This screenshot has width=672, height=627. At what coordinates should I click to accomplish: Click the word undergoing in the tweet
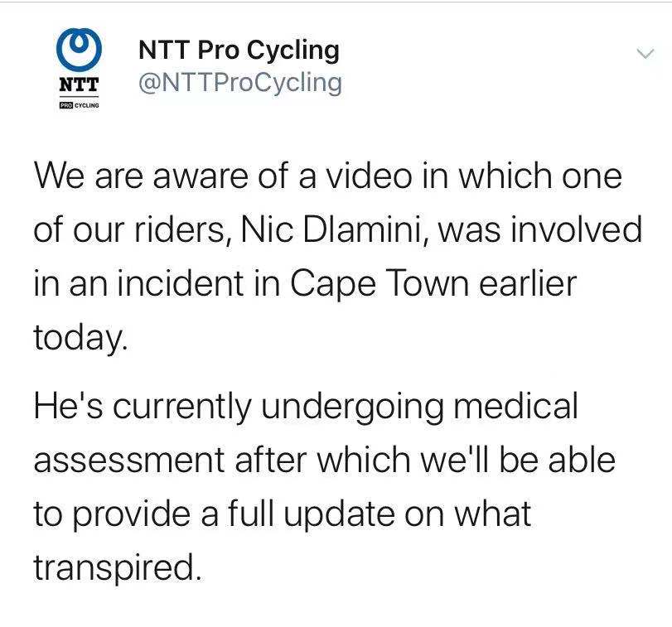click(352, 407)
